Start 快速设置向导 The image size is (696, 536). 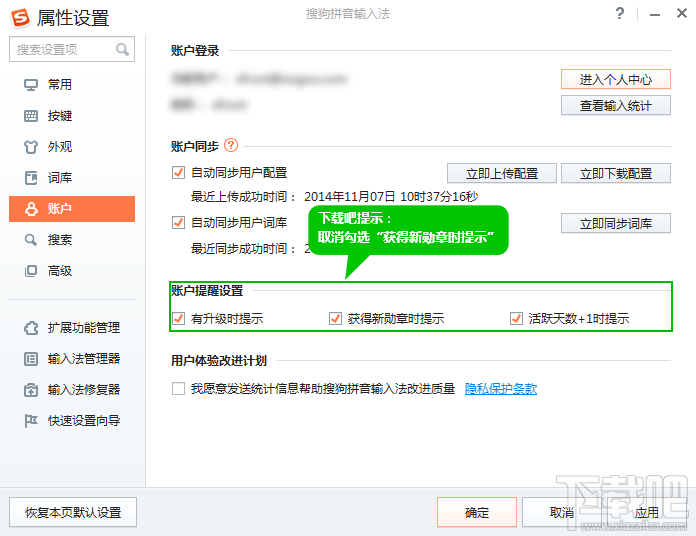(72, 421)
